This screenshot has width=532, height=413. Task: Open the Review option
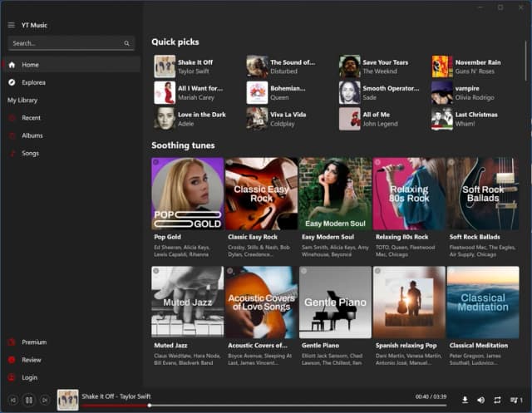(x=71, y=360)
